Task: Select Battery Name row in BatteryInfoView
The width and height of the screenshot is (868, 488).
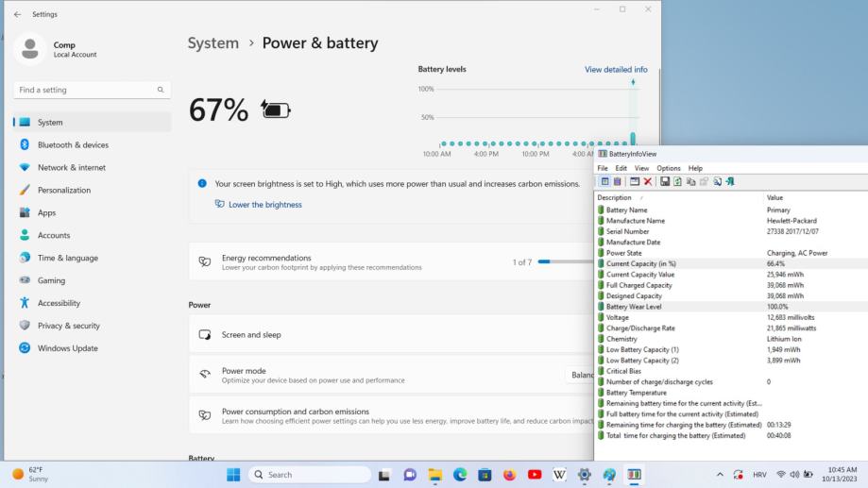Action: [x=731, y=210]
